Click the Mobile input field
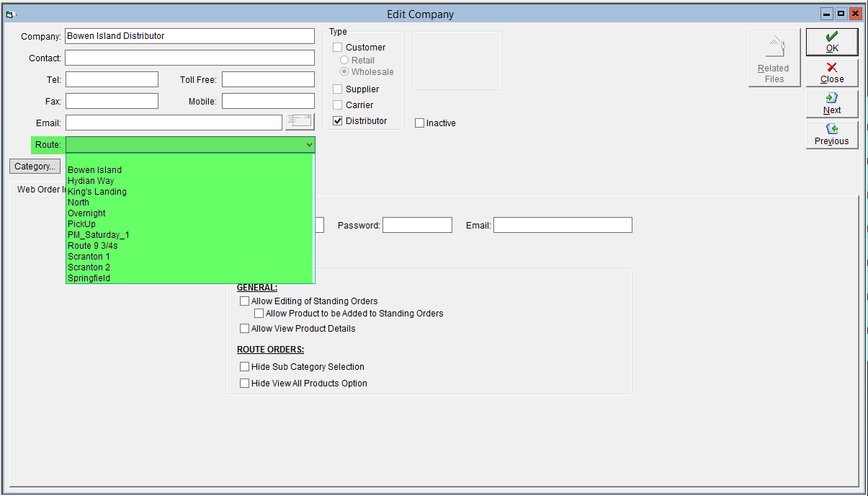This screenshot has height=496, width=868. [268, 101]
